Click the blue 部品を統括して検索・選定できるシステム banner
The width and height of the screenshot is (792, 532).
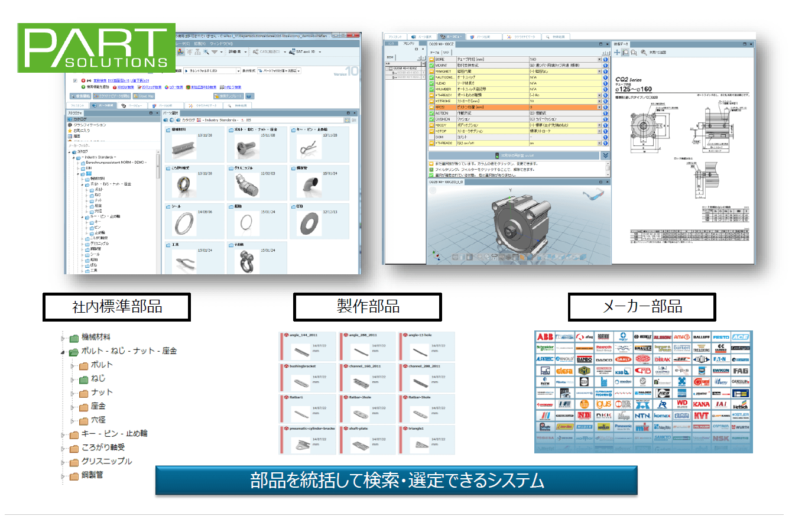tap(397, 480)
